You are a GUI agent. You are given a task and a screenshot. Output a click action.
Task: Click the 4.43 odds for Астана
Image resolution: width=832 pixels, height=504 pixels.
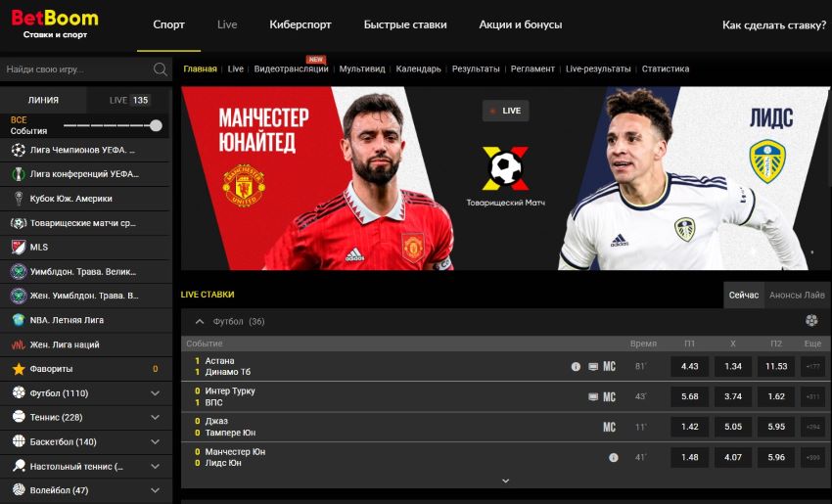tap(689, 367)
